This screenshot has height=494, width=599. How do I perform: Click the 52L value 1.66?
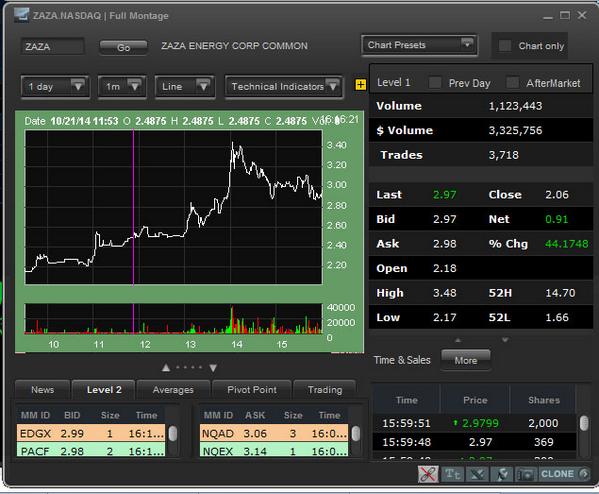tap(557, 317)
